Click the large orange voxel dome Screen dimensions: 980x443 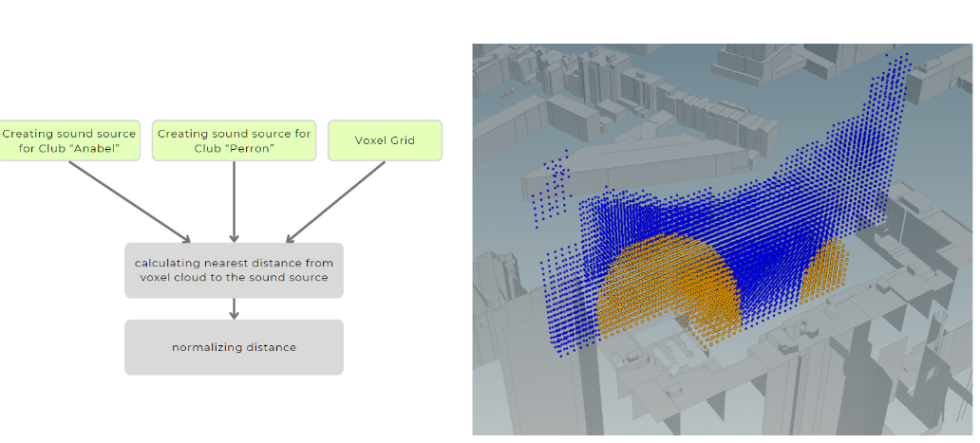(x=665, y=285)
